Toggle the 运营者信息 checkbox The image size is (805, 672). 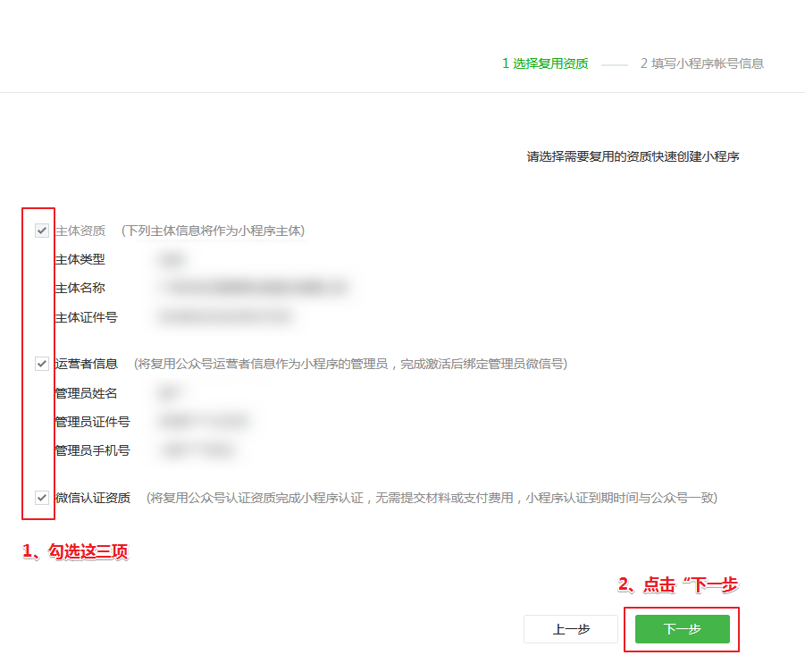[42, 364]
